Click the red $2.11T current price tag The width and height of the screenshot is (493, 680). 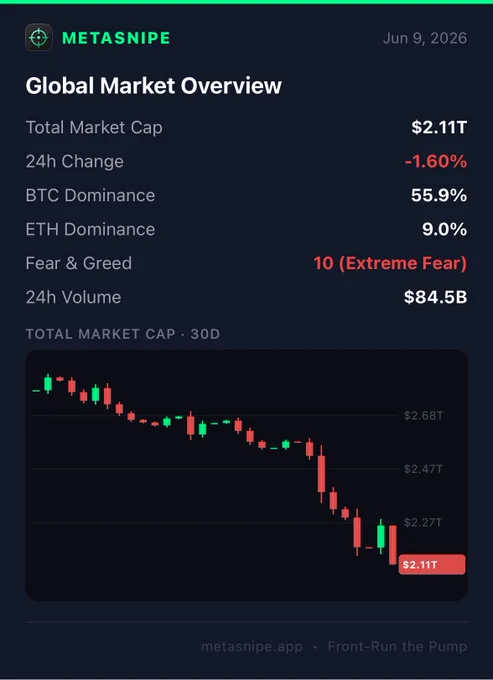pyautogui.click(x=432, y=565)
